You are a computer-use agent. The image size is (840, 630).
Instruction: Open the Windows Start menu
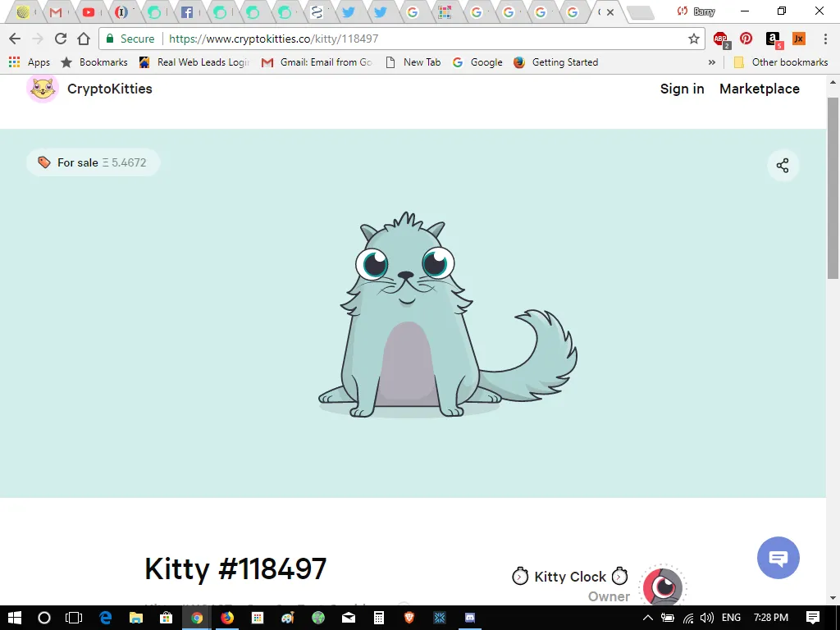[x=15, y=618]
